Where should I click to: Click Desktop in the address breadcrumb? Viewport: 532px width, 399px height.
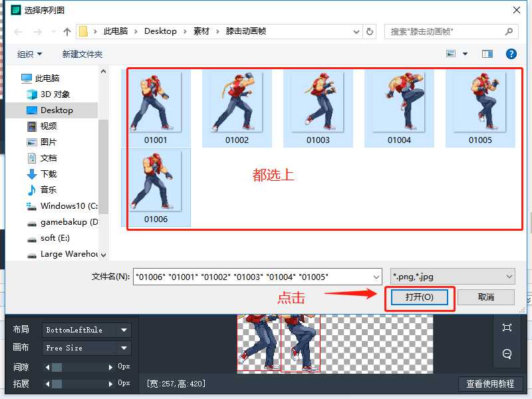[x=160, y=31]
